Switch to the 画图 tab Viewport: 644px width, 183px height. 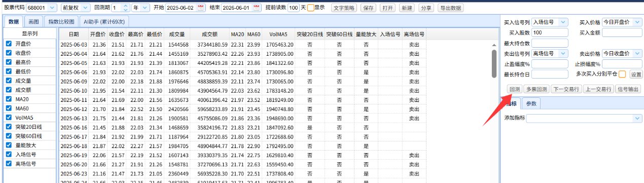pos(33,22)
